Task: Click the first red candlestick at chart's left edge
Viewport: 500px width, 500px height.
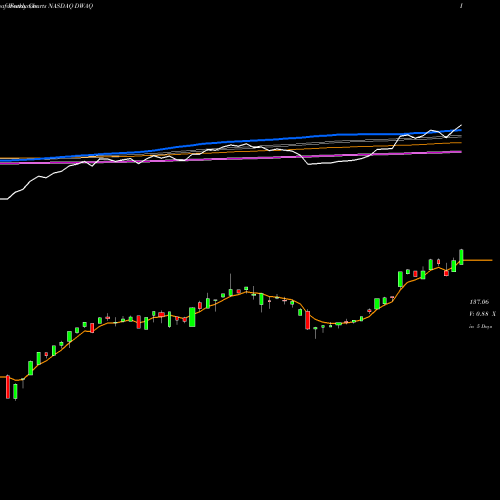Action: (x=8, y=387)
